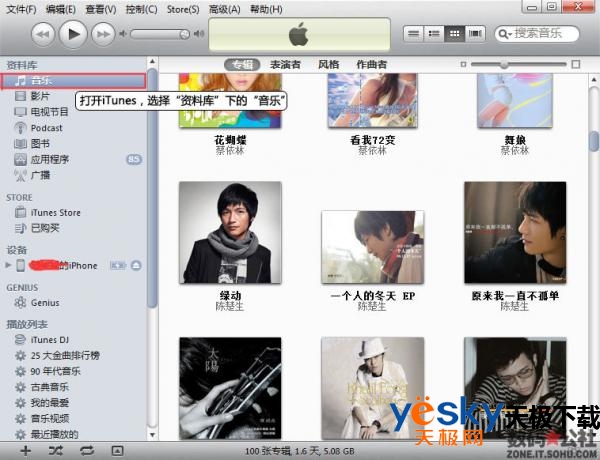Open the 编辑(E) menu
This screenshot has height=460, width=600.
pyautogui.click(x=60, y=9)
